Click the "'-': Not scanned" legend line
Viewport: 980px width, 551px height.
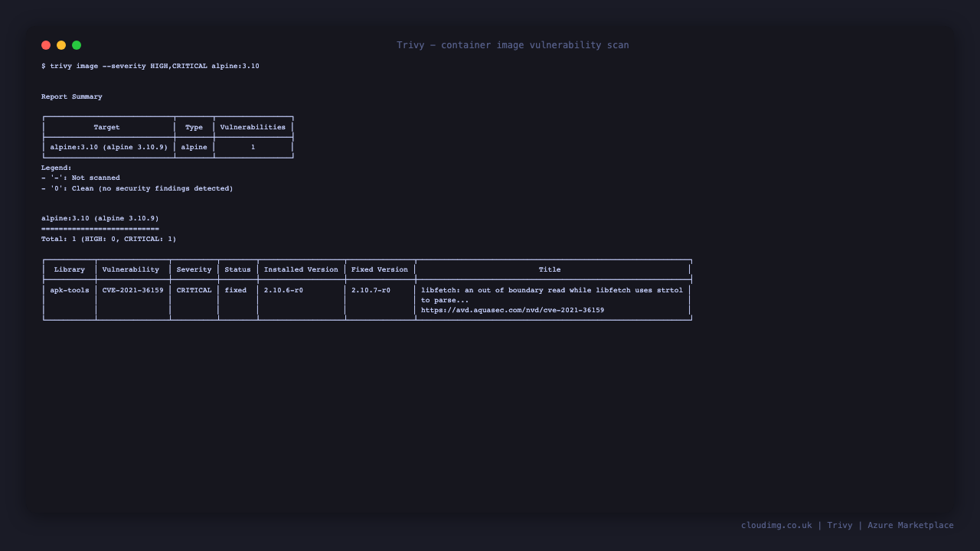[80, 178]
